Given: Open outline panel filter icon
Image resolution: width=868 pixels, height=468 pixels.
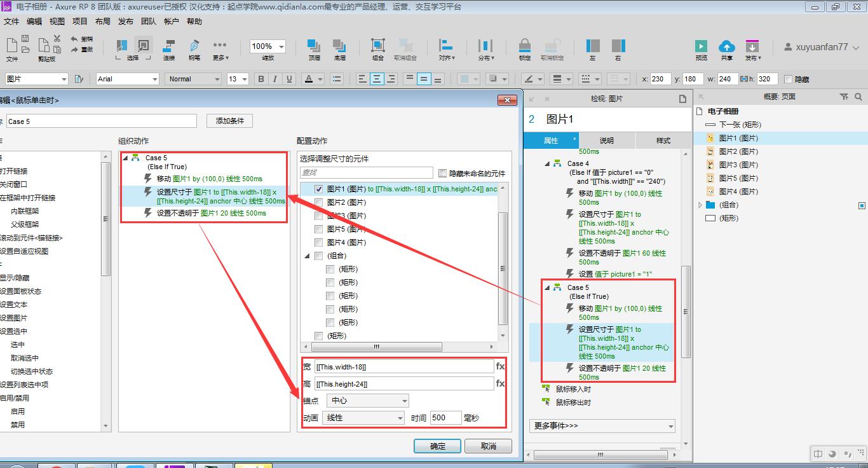Looking at the screenshot, I should click(844, 97).
